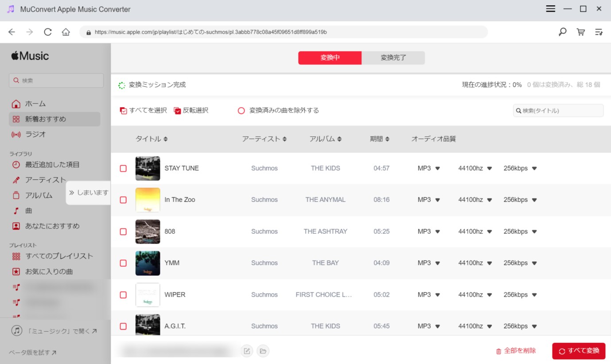Toggle 変換済みの曲を除外する radio option
The image size is (611, 364).
coord(241,111)
